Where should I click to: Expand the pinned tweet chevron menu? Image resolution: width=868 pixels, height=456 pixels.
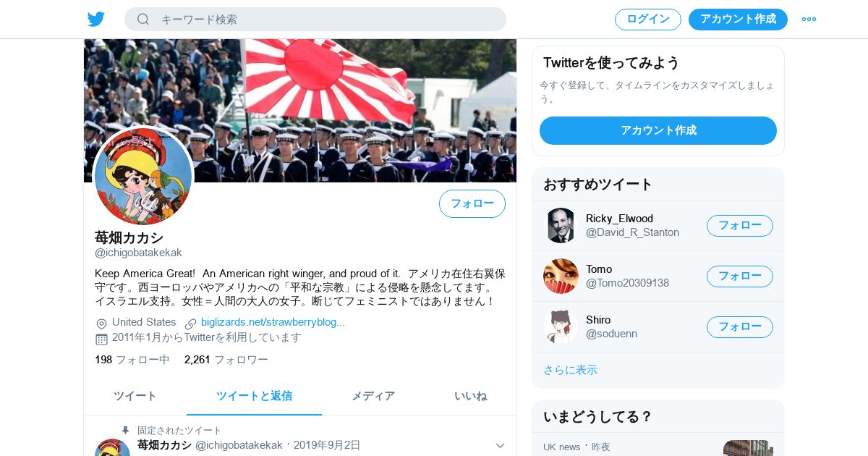click(x=500, y=445)
